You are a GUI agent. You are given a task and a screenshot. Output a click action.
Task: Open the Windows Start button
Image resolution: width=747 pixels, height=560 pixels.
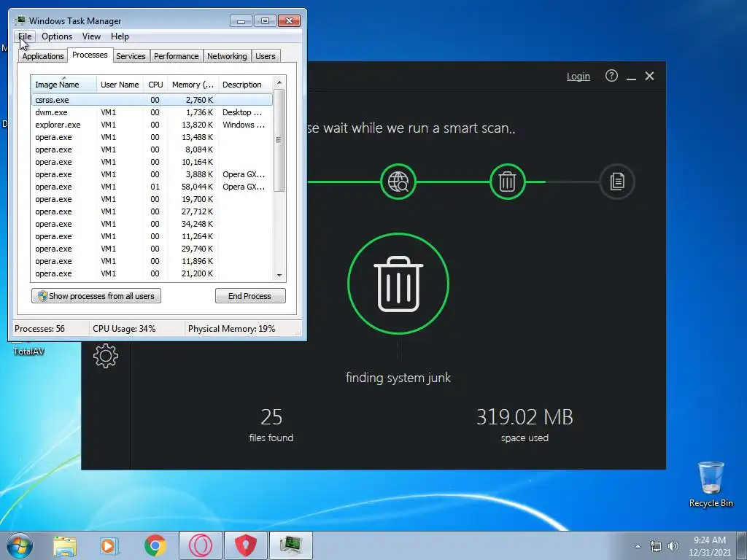[x=20, y=545]
